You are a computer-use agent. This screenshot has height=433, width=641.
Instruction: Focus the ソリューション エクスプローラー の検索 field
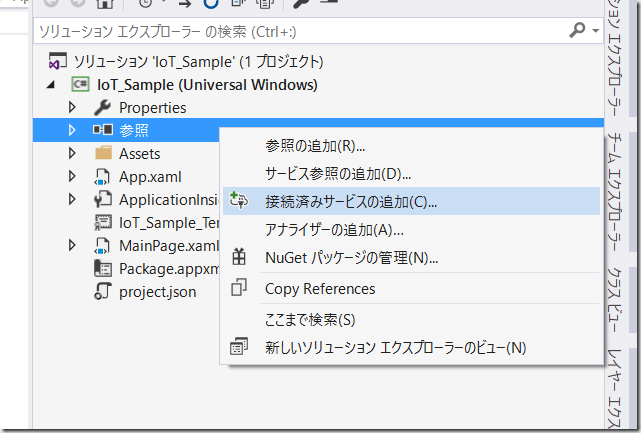click(302, 31)
